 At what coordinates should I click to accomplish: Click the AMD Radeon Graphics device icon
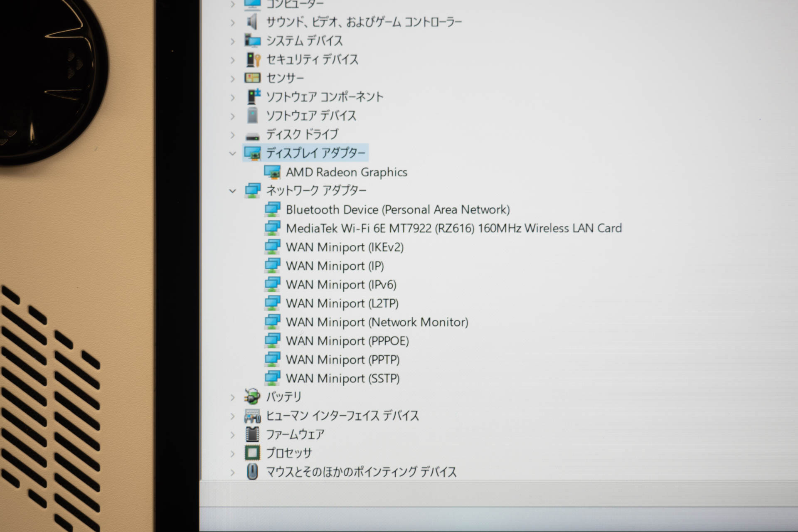click(x=273, y=172)
